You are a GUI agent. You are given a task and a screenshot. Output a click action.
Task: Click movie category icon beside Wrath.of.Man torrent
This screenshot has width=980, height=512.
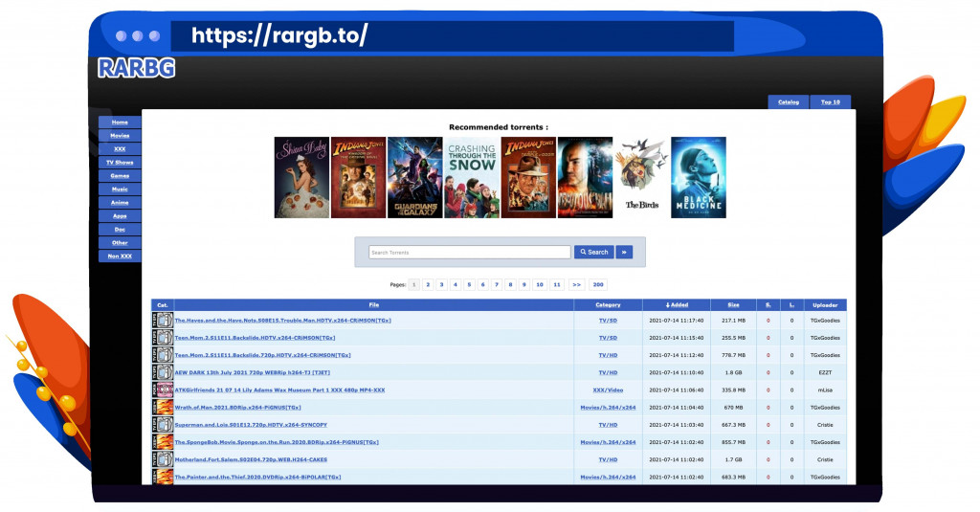coord(163,407)
